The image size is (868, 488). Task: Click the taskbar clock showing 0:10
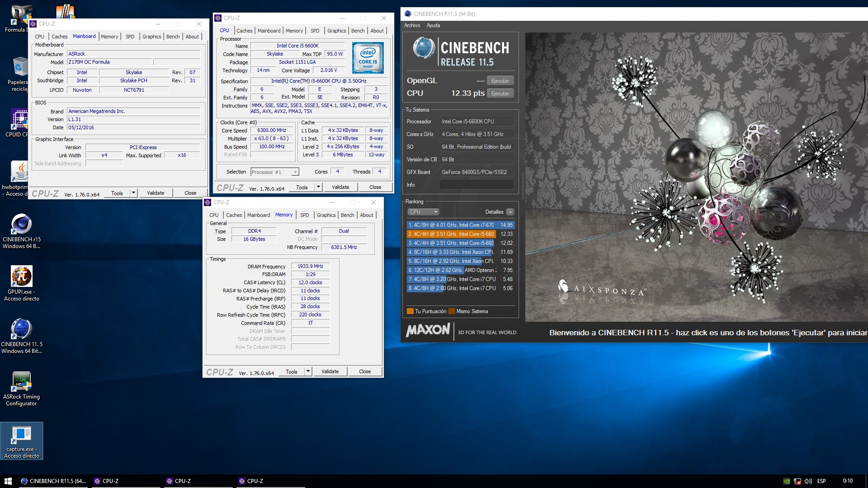(x=848, y=481)
